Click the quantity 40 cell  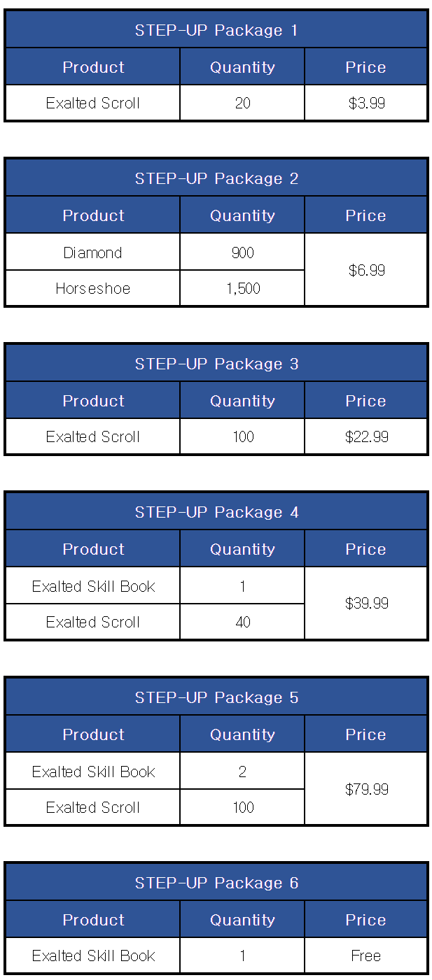coord(242,622)
